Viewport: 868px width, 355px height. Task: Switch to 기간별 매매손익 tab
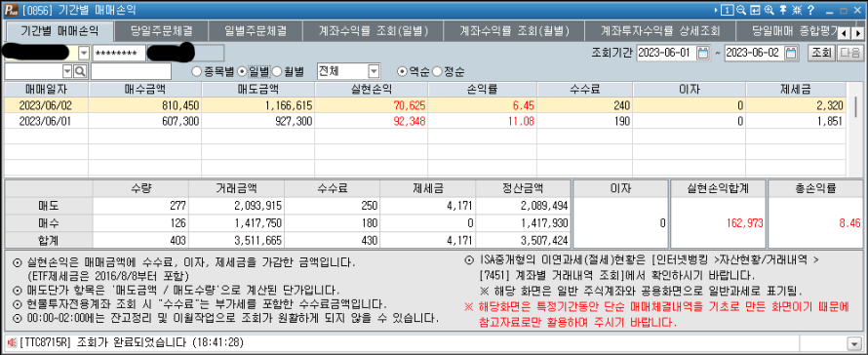[59, 30]
